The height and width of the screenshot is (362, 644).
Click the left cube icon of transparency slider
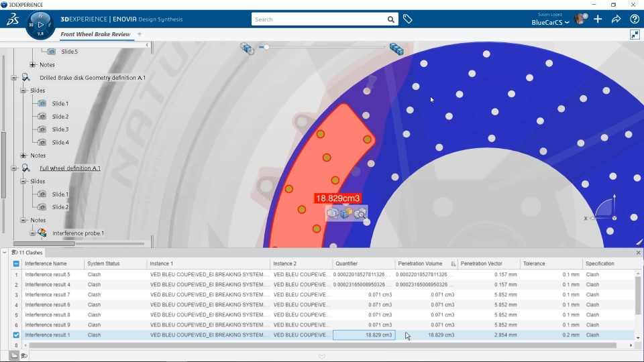[x=247, y=48]
